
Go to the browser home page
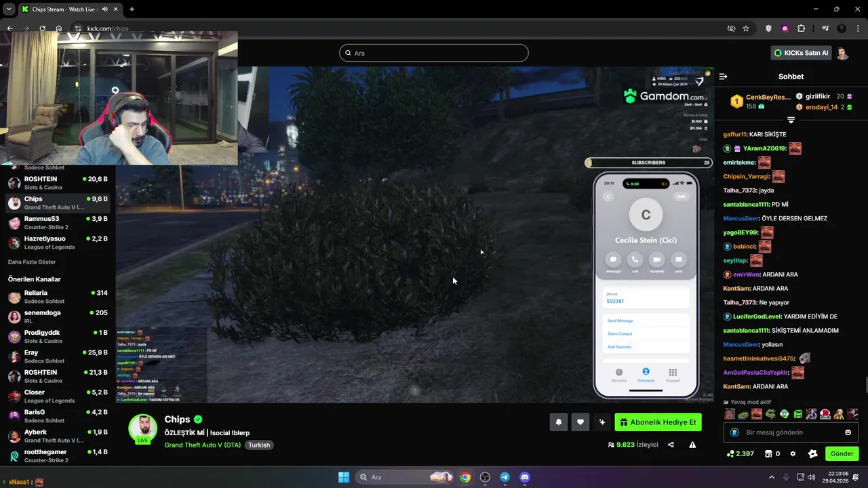pyautogui.click(x=59, y=28)
